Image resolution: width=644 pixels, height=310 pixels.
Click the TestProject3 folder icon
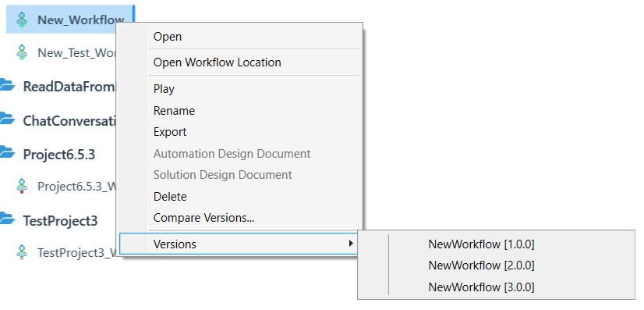click(6, 219)
